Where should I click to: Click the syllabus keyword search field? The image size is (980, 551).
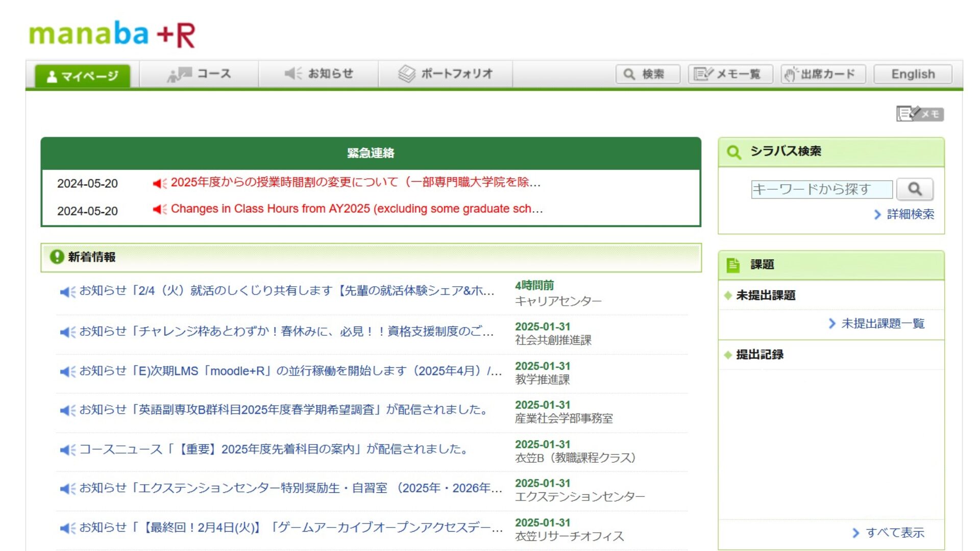822,189
